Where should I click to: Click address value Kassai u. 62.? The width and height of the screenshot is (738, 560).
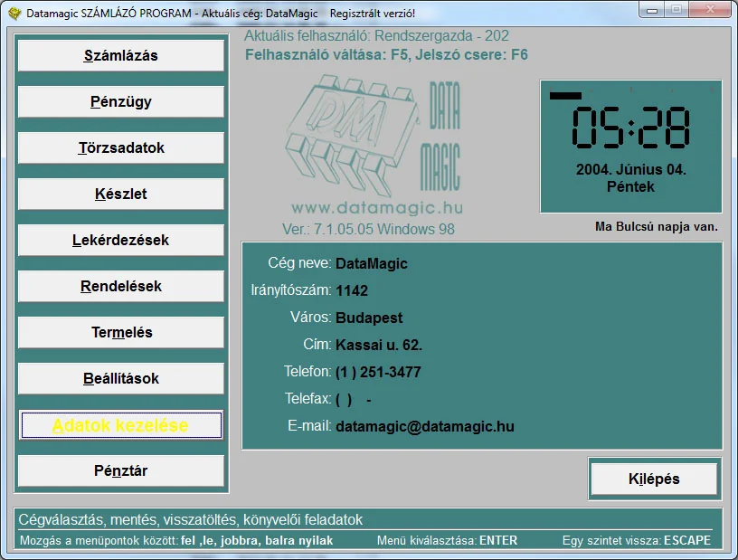pos(379,346)
